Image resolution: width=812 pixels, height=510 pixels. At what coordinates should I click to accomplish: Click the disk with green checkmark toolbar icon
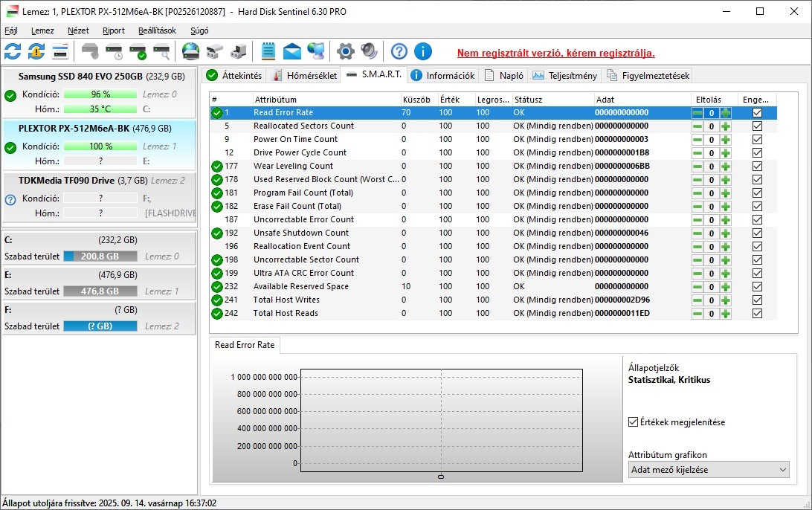tap(138, 51)
